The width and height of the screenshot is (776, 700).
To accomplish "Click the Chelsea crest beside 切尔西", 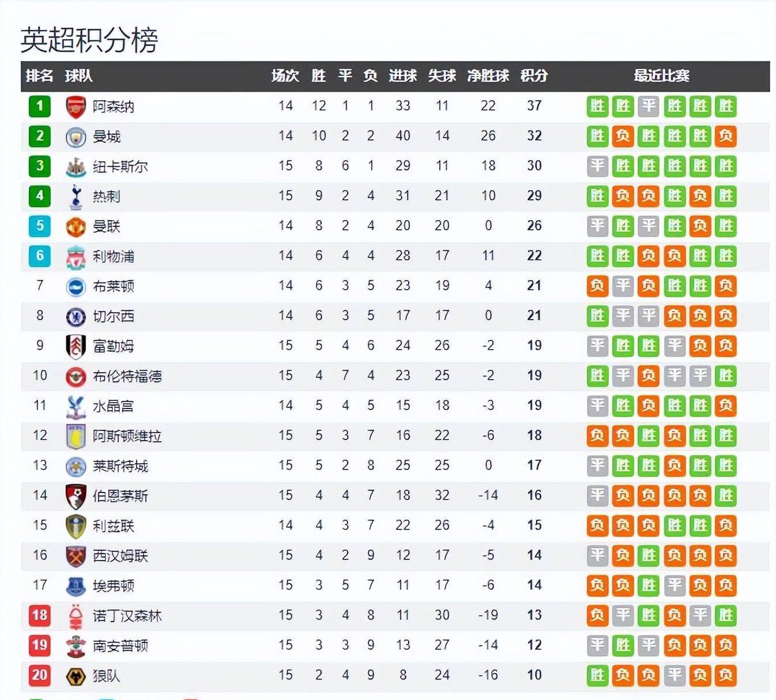I will pos(76,317).
